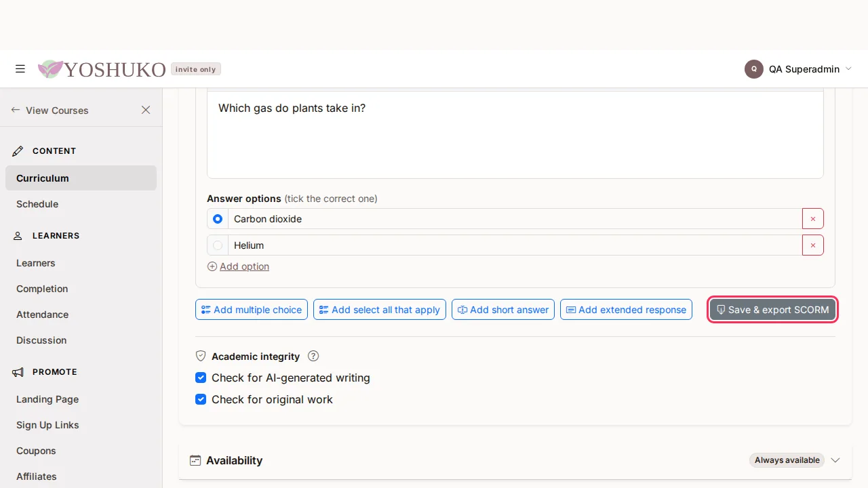Click the Yoshuko leaf logo

(x=50, y=69)
